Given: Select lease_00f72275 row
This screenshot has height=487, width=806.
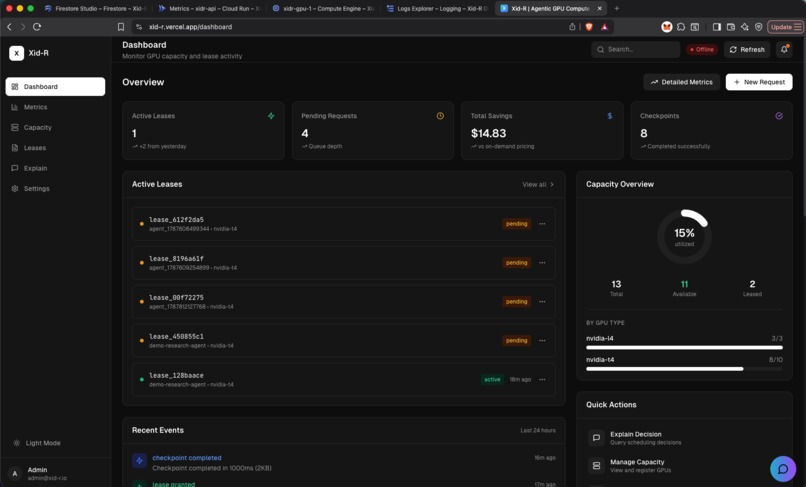Looking at the screenshot, I should 343,301.
